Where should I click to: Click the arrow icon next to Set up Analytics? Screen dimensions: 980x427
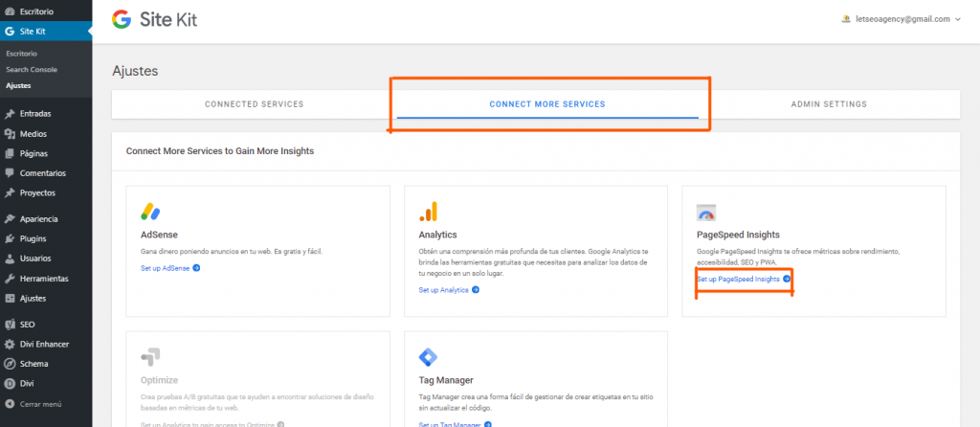476,290
